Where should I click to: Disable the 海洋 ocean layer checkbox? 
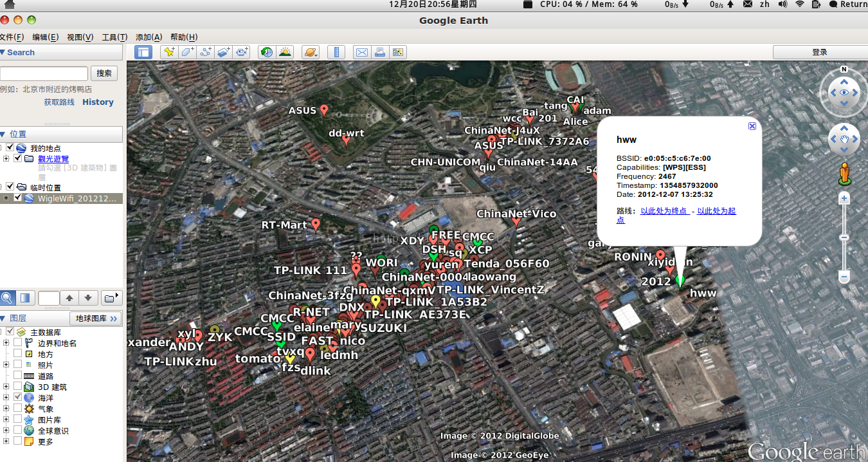(x=17, y=398)
